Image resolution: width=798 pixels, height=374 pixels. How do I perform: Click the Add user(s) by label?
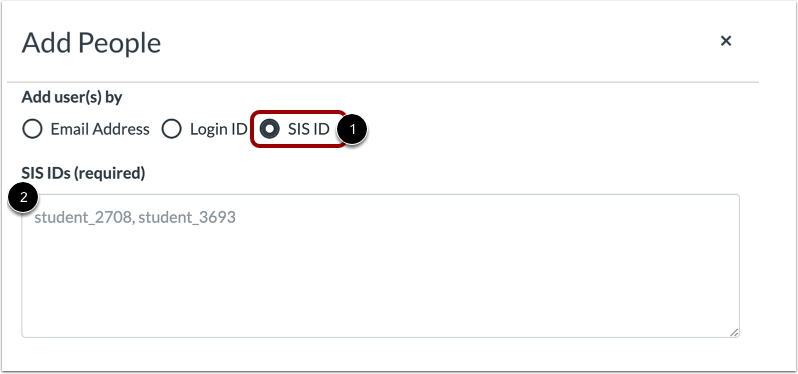click(72, 97)
